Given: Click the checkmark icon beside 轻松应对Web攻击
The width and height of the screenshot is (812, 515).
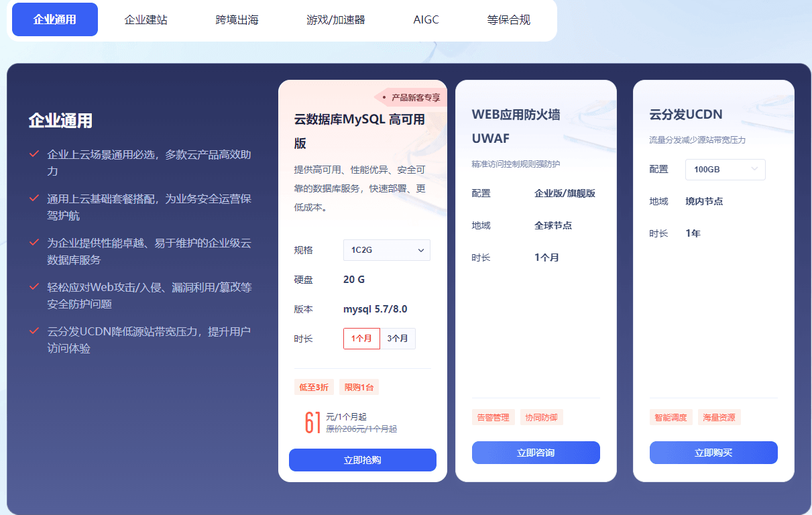Looking at the screenshot, I should (x=34, y=287).
